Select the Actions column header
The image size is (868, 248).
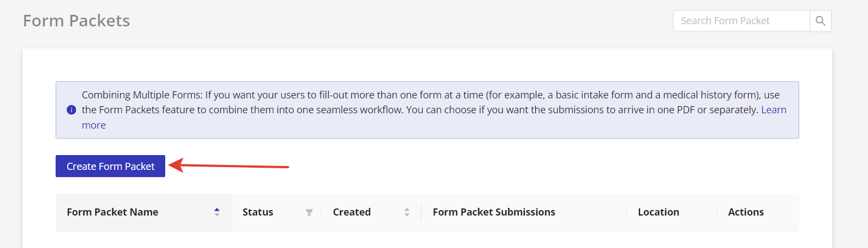746,212
